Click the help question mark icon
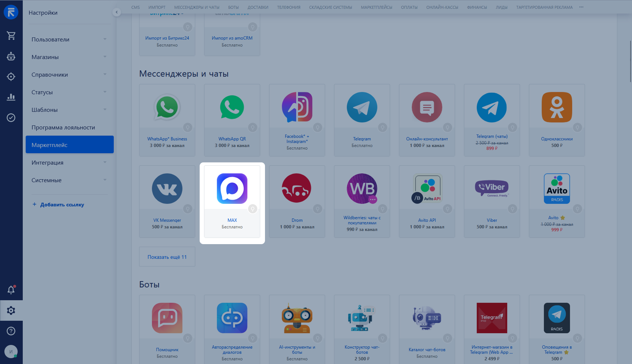 11,331
